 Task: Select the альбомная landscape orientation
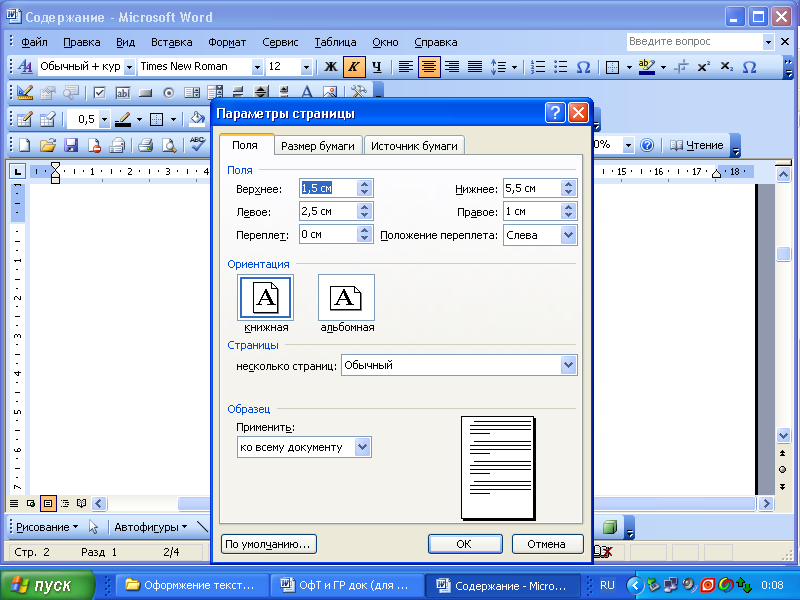pyautogui.click(x=346, y=298)
